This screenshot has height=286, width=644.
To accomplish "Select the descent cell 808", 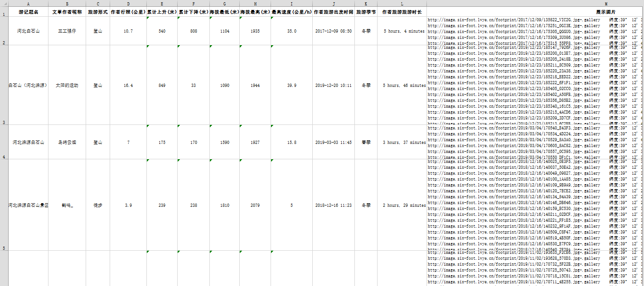I will coord(194,31).
